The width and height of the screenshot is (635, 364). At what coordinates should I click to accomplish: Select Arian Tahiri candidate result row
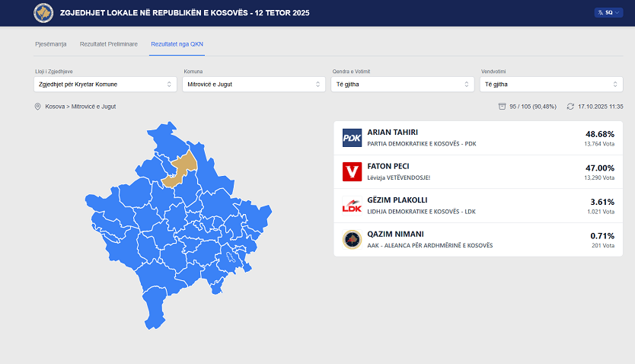477,138
